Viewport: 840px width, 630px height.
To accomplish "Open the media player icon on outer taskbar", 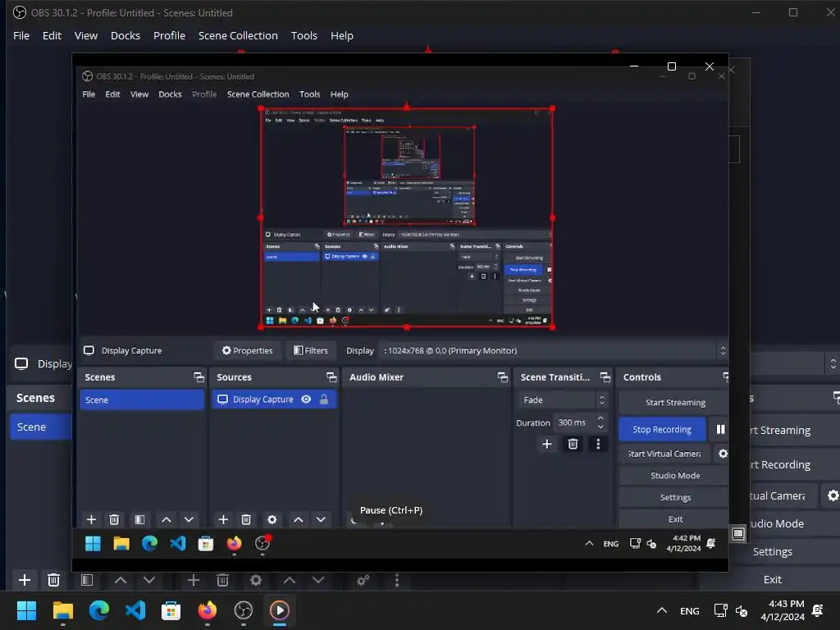I will 280,610.
